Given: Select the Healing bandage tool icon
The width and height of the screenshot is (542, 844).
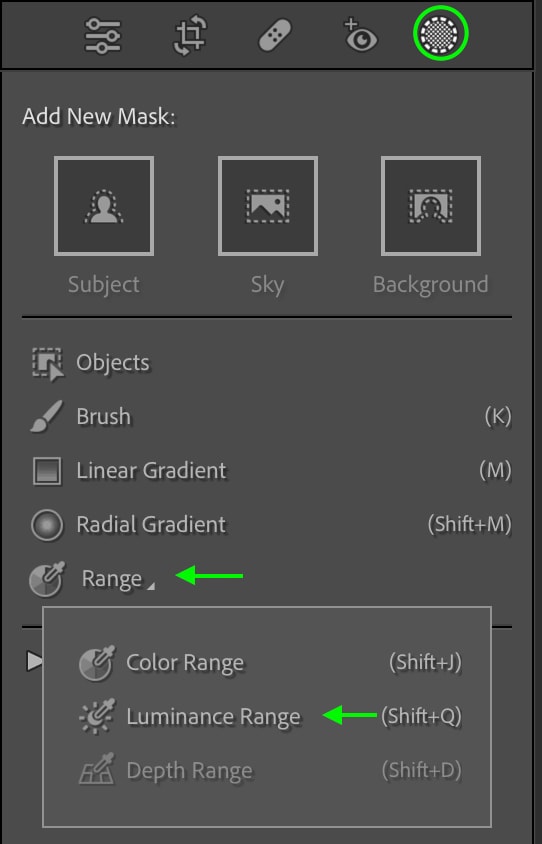Looking at the screenshot, I should [x=275, y=36].
